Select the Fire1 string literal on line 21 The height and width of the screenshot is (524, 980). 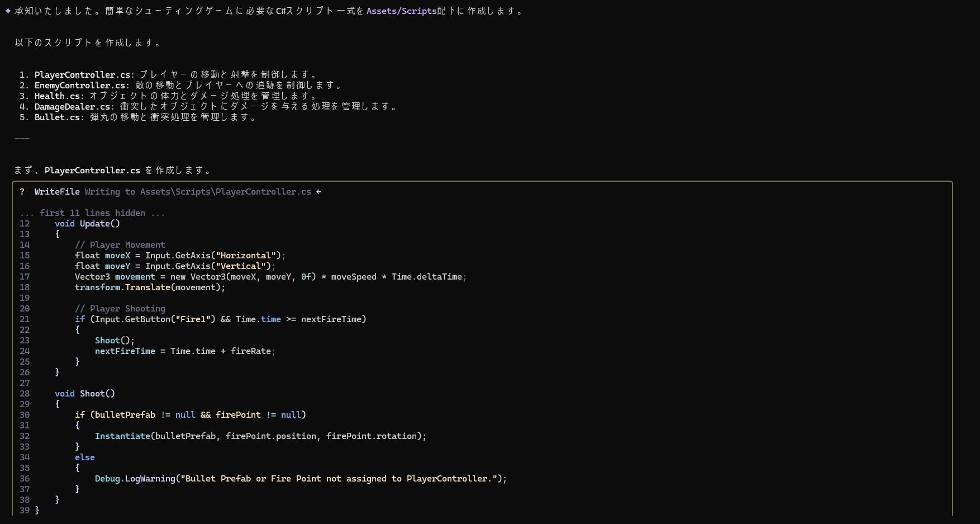194,319
